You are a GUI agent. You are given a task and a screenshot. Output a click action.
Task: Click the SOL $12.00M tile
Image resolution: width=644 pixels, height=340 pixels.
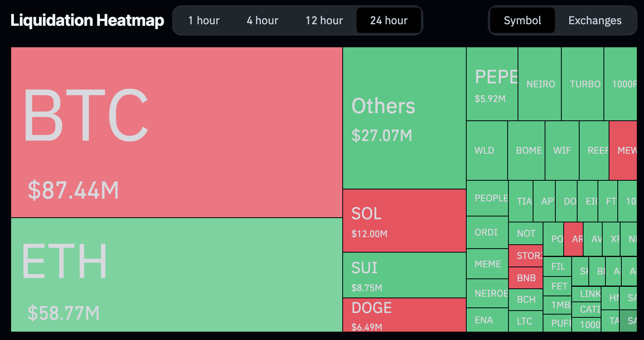point(404,220)
